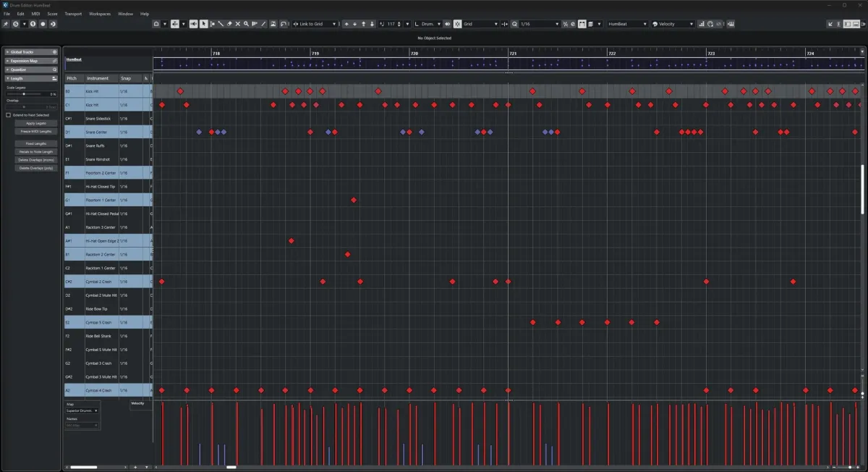Screen dimensions: 868x472
Task: Enable Extend to Next Selected checkbox
Action: [9, 115]
